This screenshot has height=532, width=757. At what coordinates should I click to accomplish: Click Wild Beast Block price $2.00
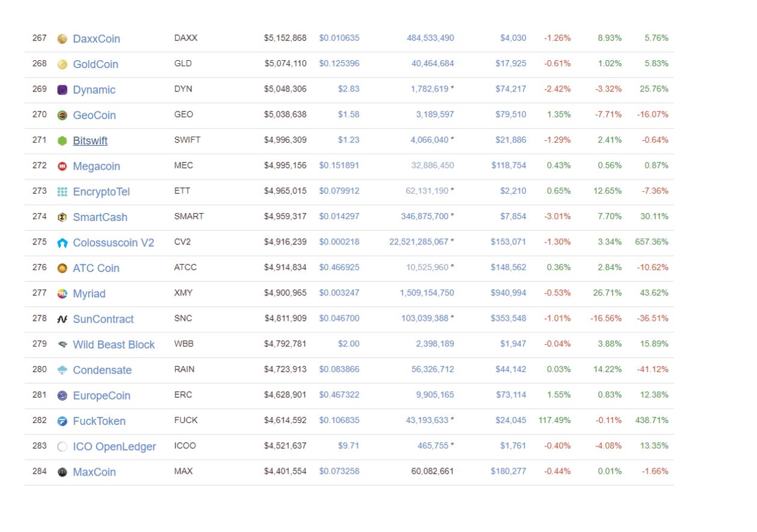coord(349,344)
